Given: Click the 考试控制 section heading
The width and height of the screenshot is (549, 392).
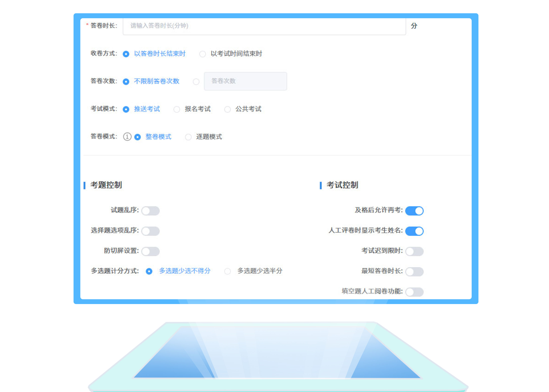Looking at the screenshot, I should pos(342,185).
